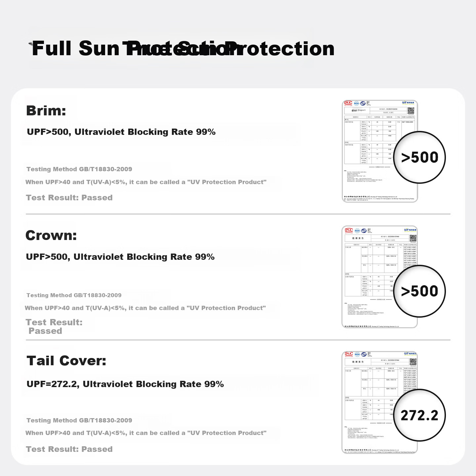The width and height of the screenshot is (476, 476).
Task: Click the >500 badge on Crown report
Action: point(419,291)
